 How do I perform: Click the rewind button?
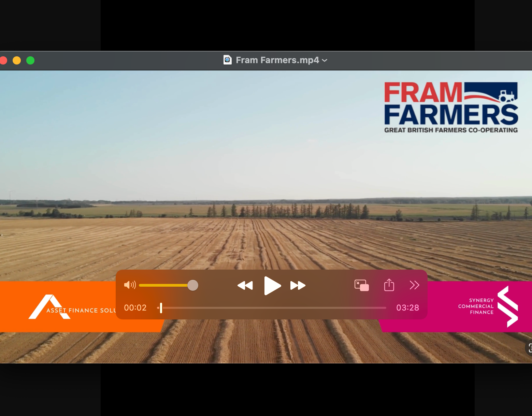[245, 285]
